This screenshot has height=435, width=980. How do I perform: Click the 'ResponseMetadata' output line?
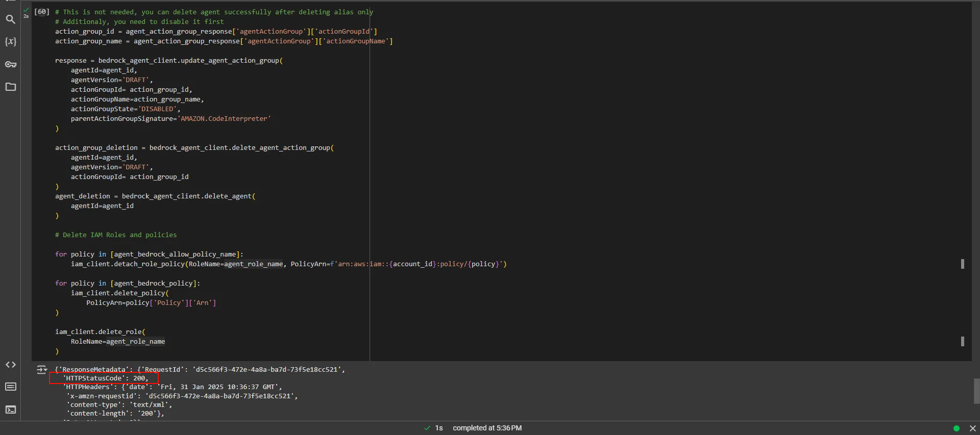click(x=200, y=369)
